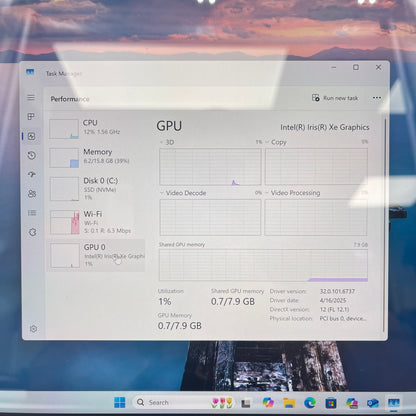Open Task View from the taskbar
This screenshot has height=416, width=416.
(246, 403)
